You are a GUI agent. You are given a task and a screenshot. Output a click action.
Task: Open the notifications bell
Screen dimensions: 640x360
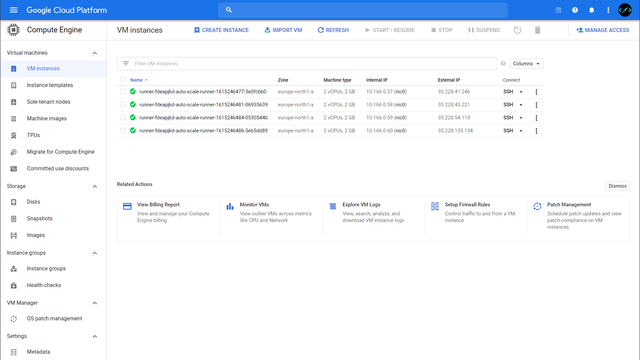(591, 10)
